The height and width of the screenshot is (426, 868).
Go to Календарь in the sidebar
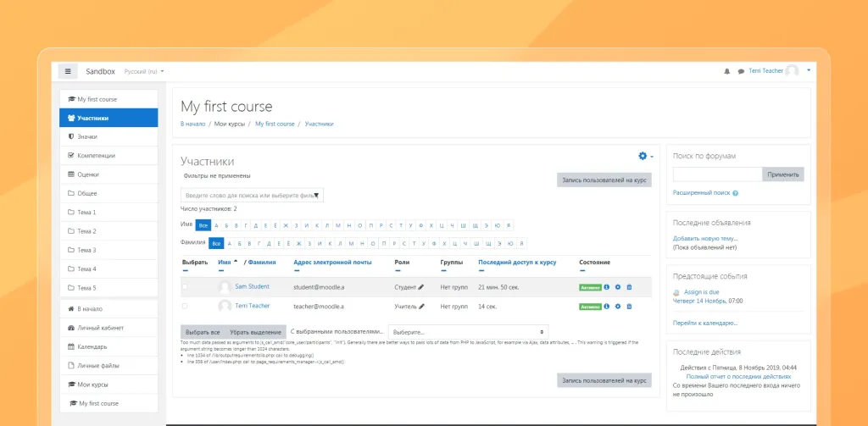[x=92, y=346]
